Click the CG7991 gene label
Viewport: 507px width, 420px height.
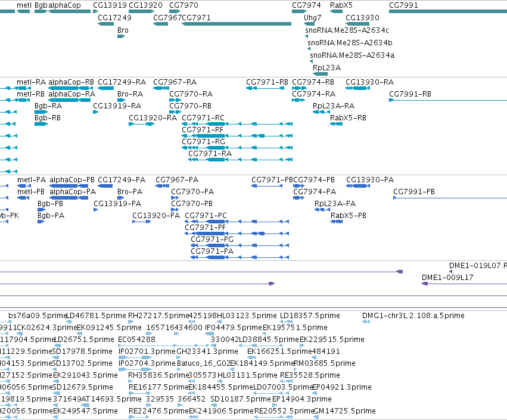point(403,5)
